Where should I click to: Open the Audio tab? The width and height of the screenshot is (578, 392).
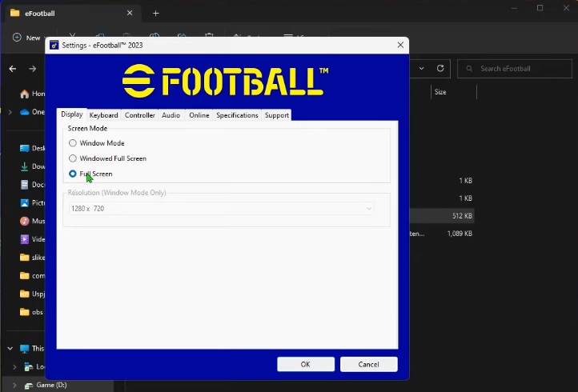[171, 115]
